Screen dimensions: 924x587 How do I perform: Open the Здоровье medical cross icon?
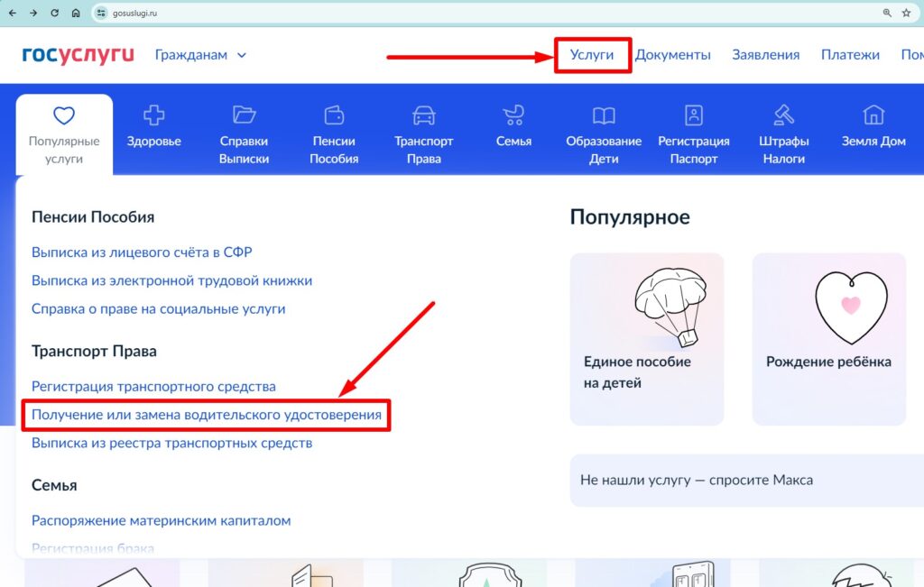pos(153,115)
